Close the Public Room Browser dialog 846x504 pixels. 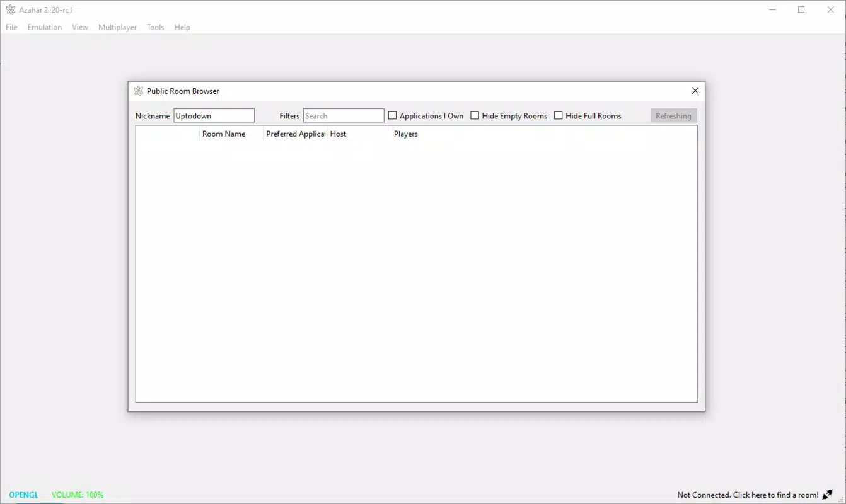(x=695, y=91)
